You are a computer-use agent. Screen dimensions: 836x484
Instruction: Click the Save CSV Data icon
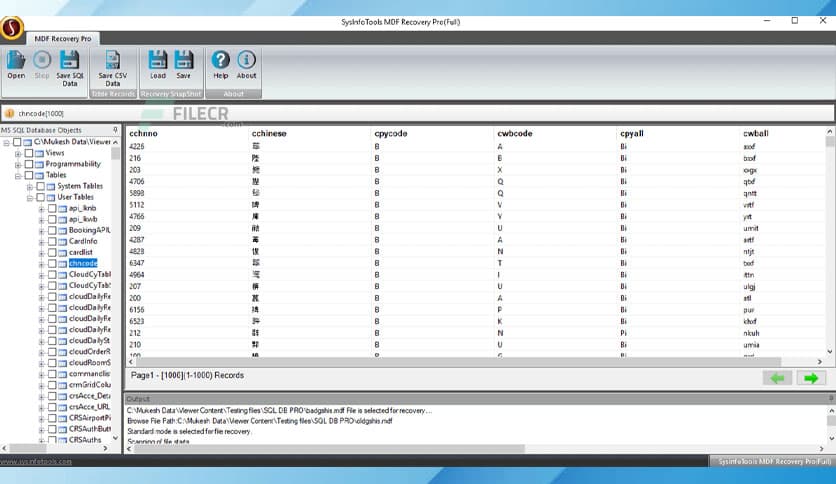pyautogui.click(x=112, y=60)
